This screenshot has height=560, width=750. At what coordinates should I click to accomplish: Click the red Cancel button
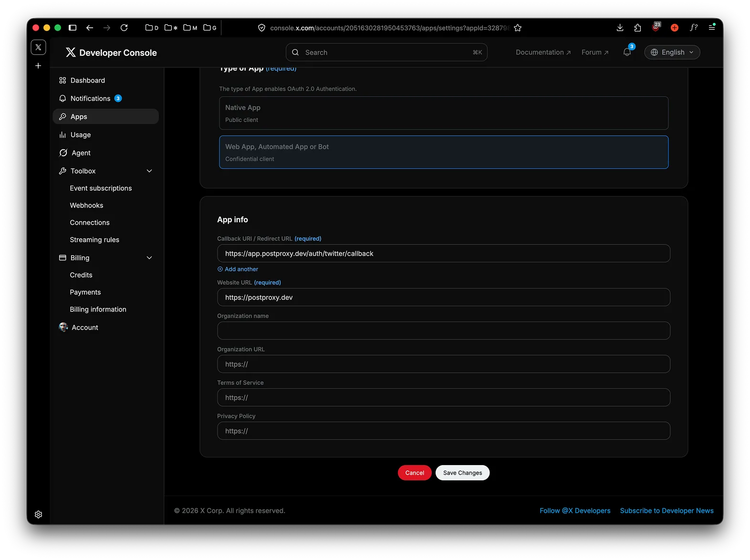pos(415,473)
